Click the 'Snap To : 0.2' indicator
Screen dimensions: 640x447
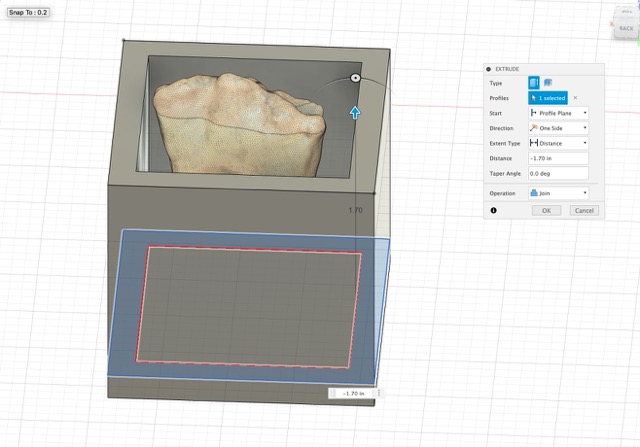[29, 12]
